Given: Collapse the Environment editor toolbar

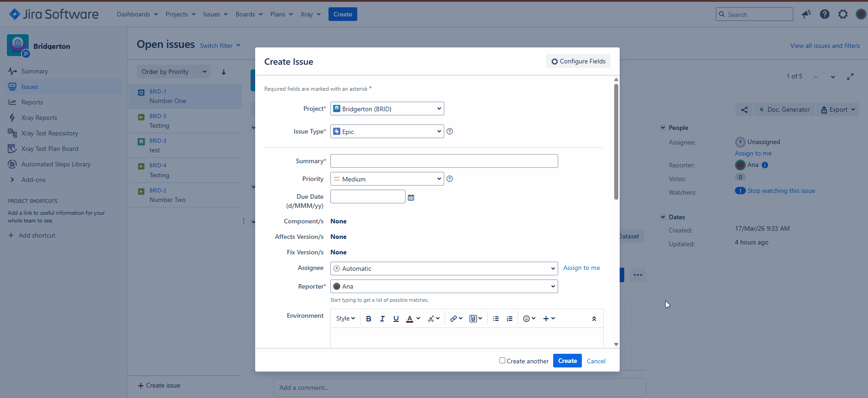Looking at the screenshot, I should pyautogui.click(x=594, y=319).
